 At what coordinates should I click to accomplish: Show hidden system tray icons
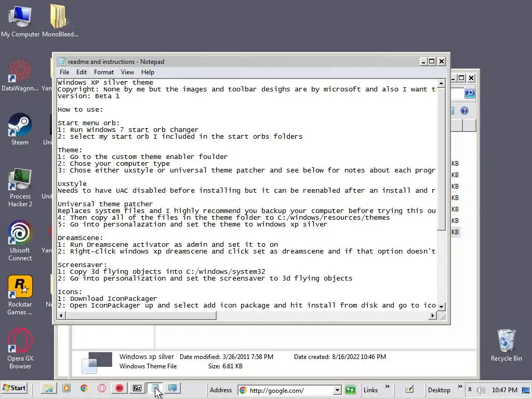click(x=470, y=390)
